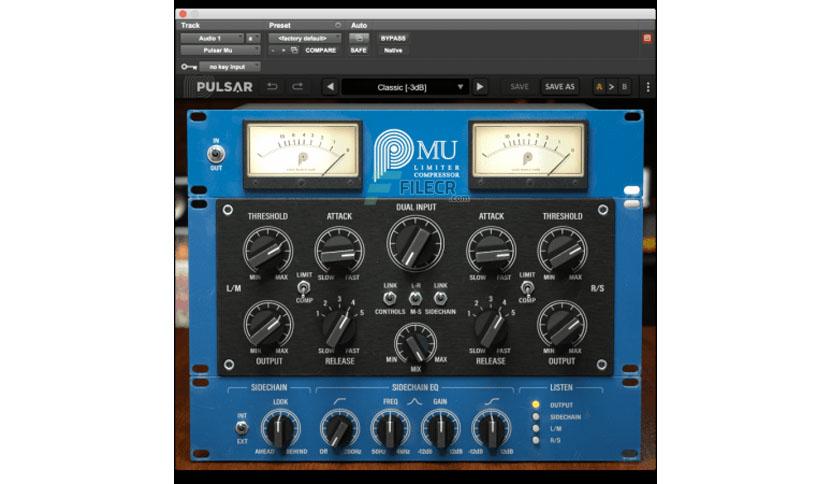
Task: Click the red target icon top right
Action: point(647,38)
